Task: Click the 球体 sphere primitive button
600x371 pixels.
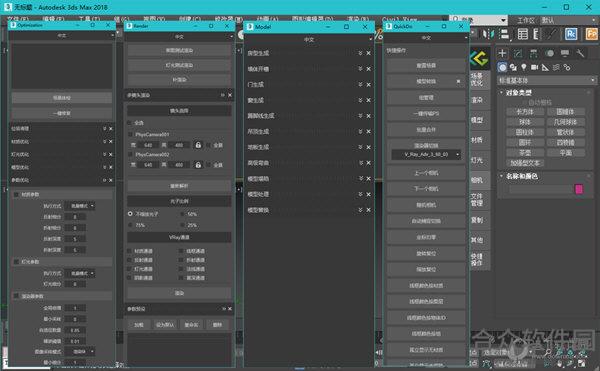Action: point(525,122)
